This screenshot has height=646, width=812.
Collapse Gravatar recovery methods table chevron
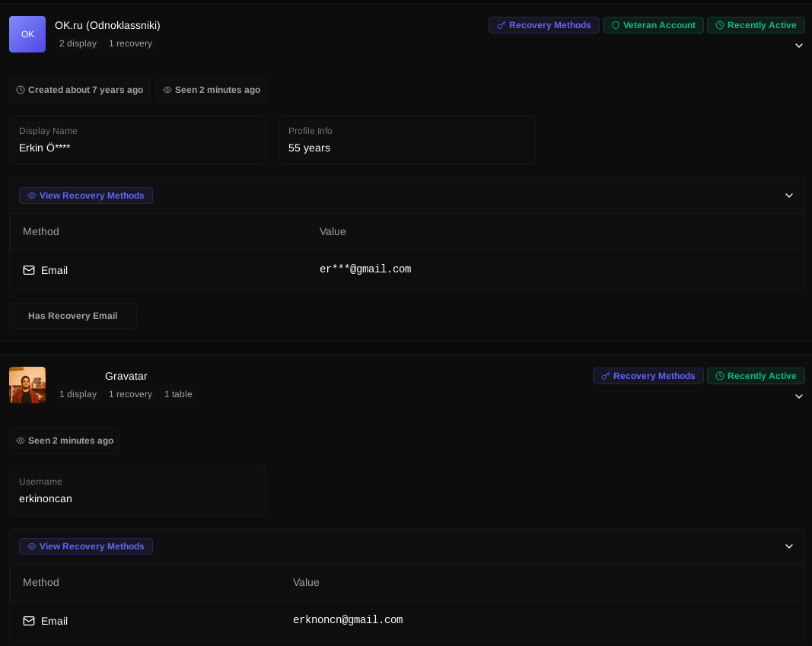point(788,546)
